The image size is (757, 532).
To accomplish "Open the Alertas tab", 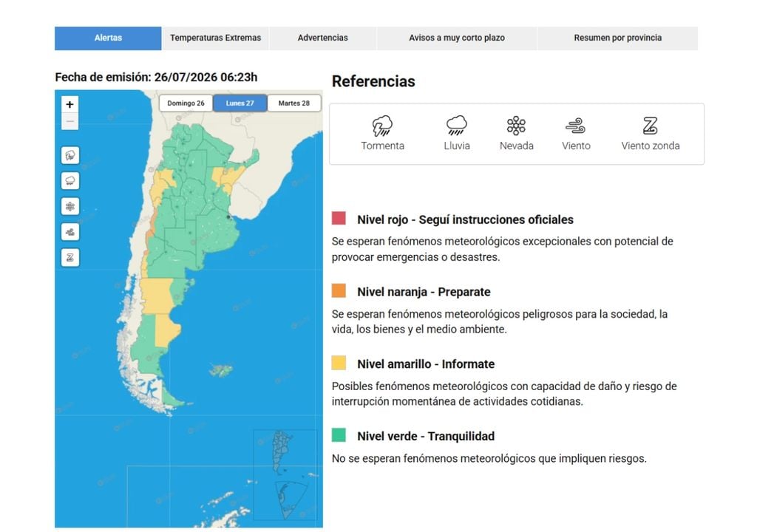I will 108,38.
